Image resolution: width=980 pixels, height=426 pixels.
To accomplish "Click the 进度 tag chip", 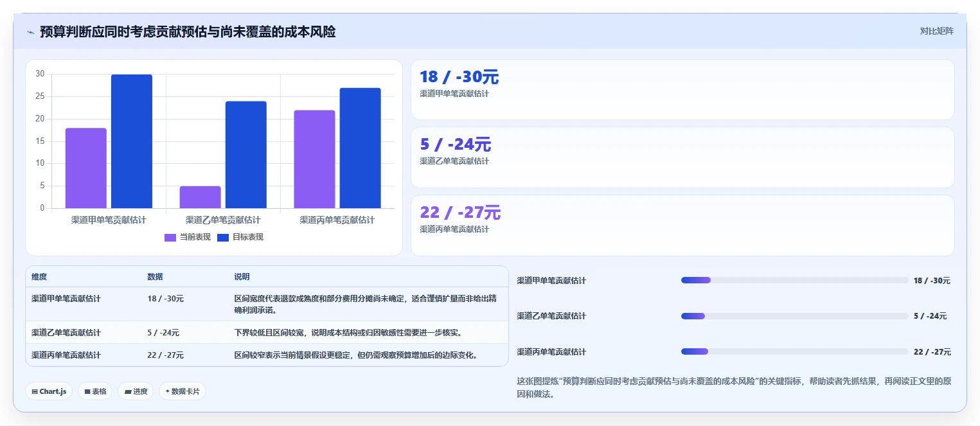I will click(x=136, y=391).
